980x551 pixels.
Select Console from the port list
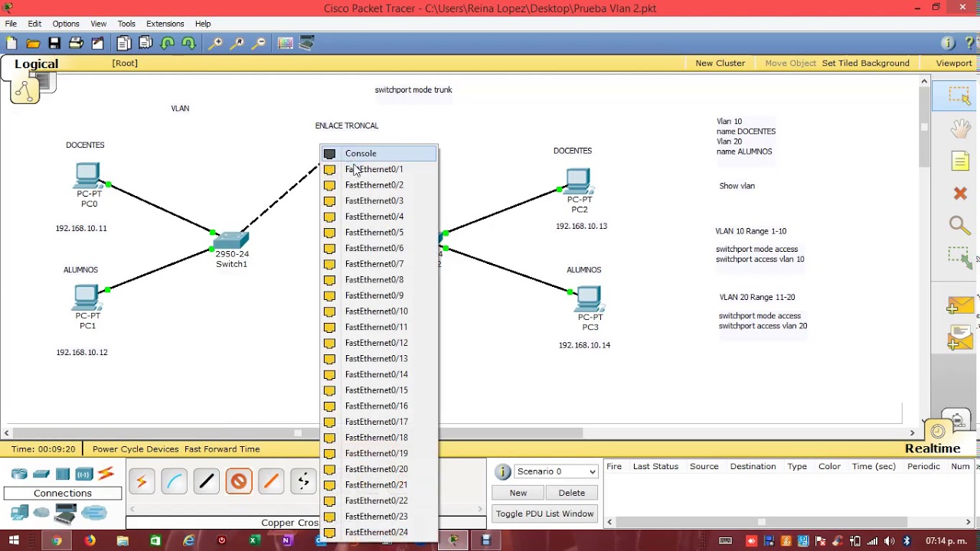(379, 153)
